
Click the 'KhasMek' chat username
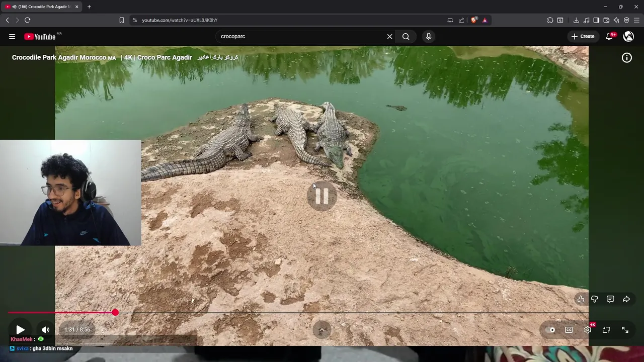pyautogui.click(x=21, y=339)
